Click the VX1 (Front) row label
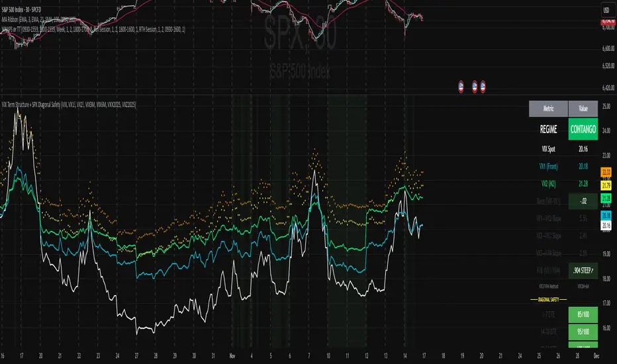Image resolution: width=617 pixels, height=364 pixels. coord(548,167)
